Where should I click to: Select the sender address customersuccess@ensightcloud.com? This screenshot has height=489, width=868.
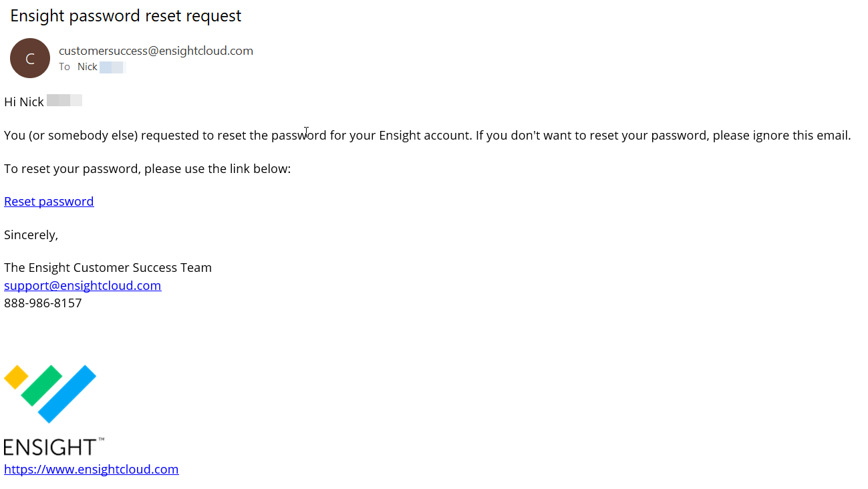point(156,51)
